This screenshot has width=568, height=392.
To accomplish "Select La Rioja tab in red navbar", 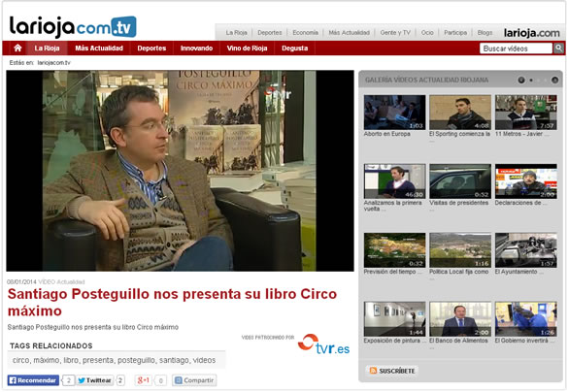I will (x=47, y=49).
